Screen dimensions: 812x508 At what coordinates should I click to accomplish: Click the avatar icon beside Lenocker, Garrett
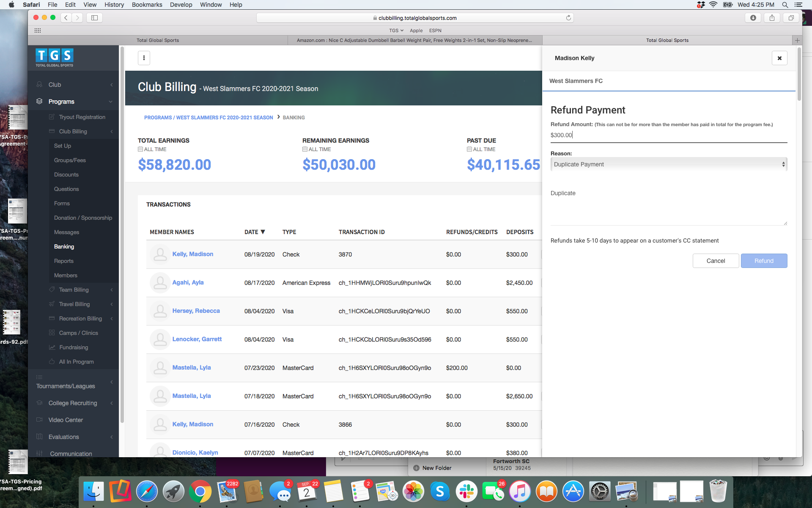pos(160,340)
